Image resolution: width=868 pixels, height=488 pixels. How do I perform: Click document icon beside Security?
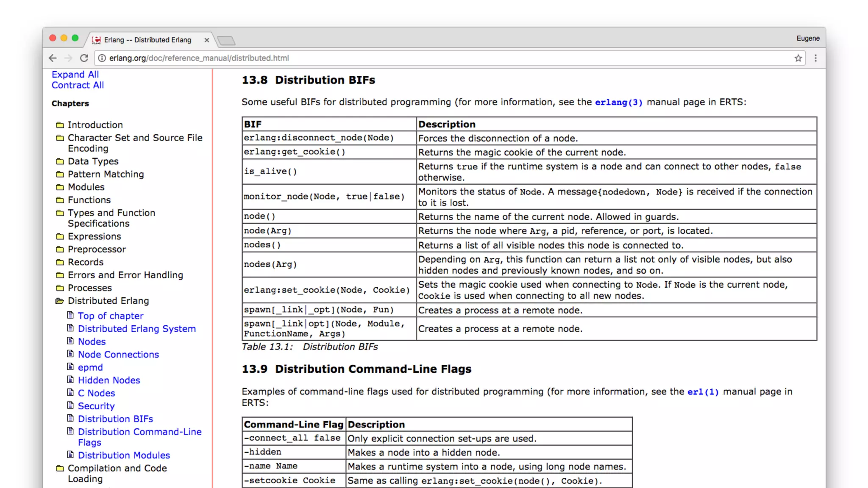pyautogui.click(x=70, y=405)
